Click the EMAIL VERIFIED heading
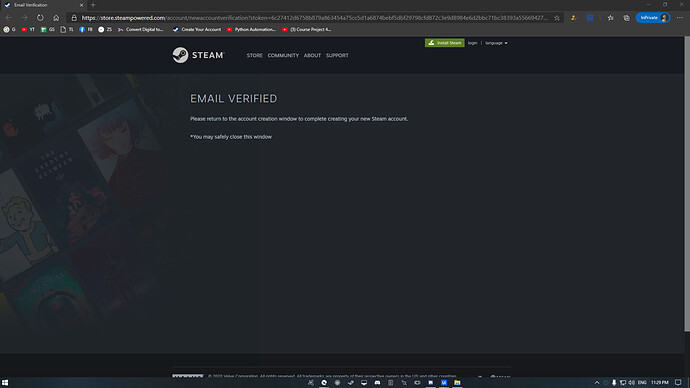Screen dimensions: 690x388 234,99
